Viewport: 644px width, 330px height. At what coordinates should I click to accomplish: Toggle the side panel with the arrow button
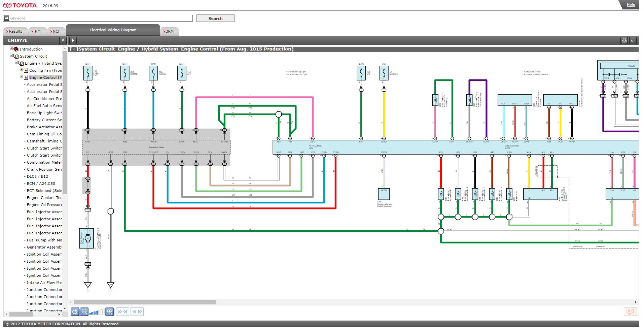pos(73,40)
